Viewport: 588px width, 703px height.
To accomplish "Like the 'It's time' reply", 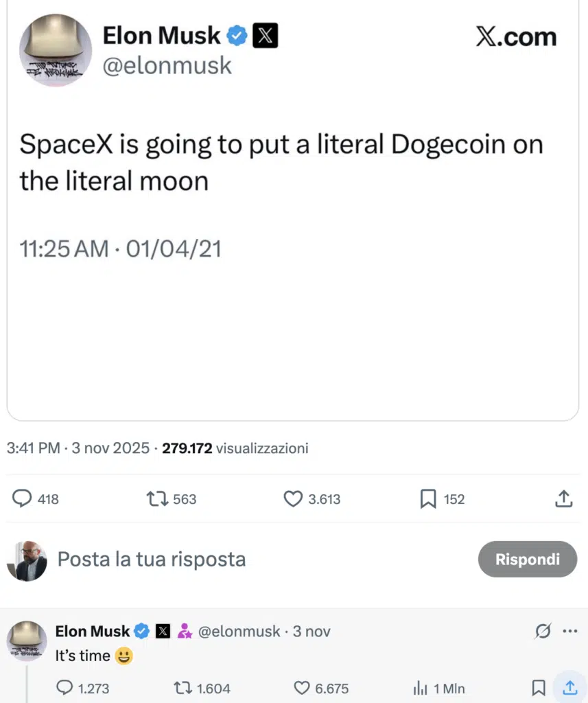I will click(x=302, y=687).
